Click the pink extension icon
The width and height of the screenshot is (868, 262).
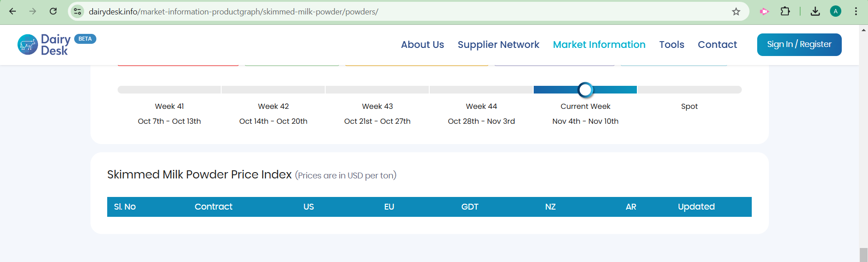tap(764, 11)
